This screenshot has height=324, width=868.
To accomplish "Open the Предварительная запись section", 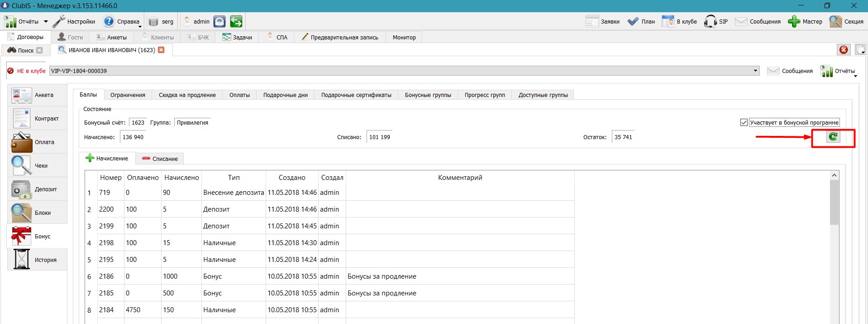I will click(x=339, y=37).
